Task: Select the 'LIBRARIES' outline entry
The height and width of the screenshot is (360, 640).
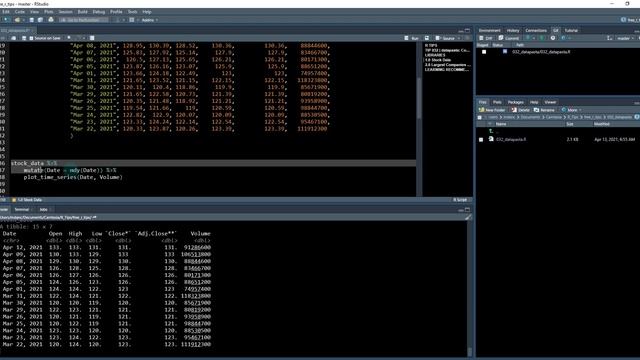Action: click(435, 55)
